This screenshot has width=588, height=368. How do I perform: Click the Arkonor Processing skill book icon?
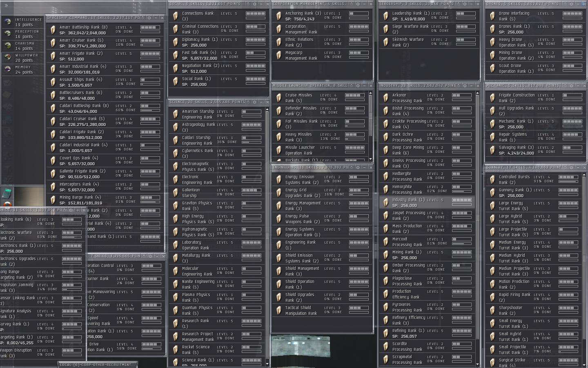click(x=385, y=98)
